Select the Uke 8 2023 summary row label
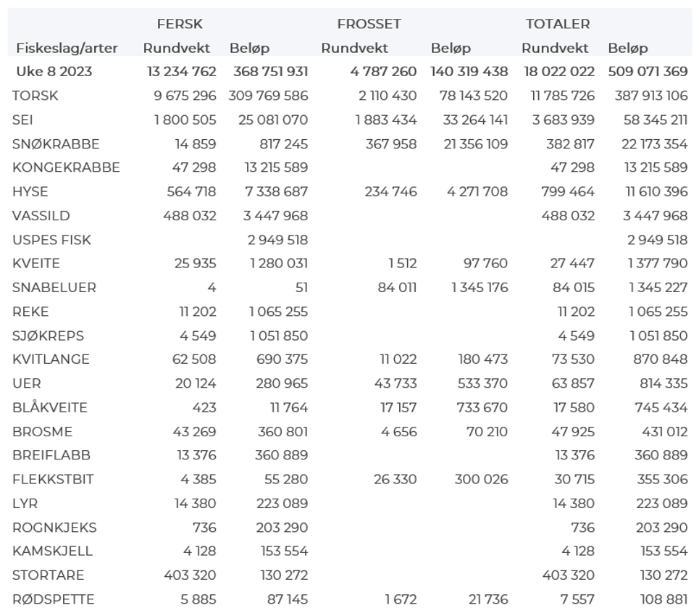Screen dimensions: 699x616 [x=54, y=72]
